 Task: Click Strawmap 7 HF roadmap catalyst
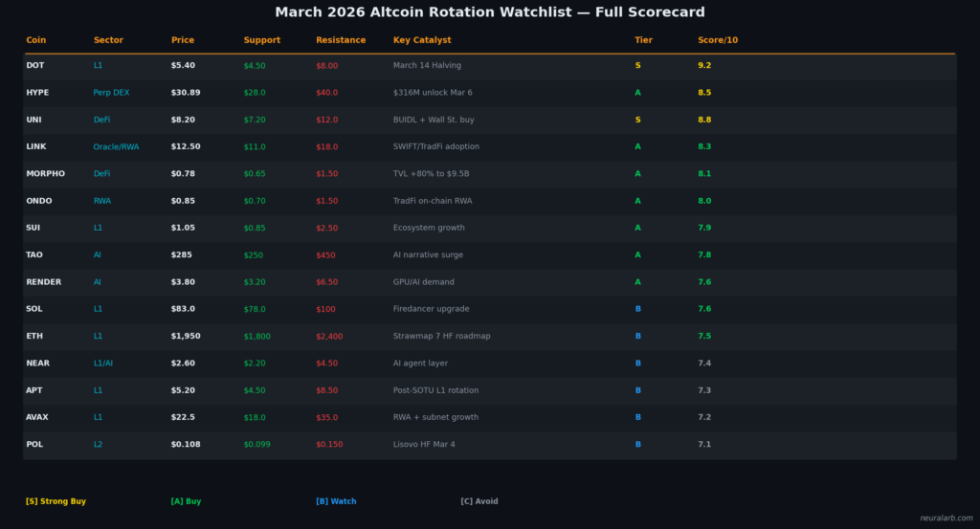[442, 336]
